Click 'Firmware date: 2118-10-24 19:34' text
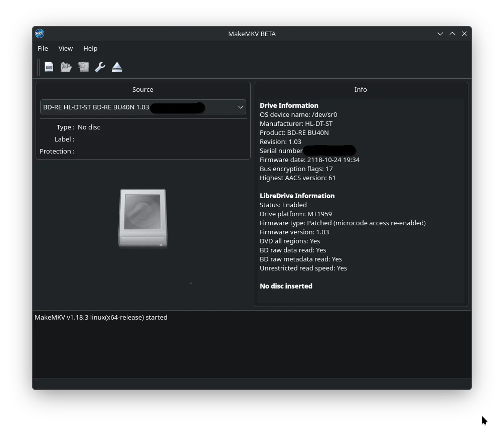 tap(309, 160)
